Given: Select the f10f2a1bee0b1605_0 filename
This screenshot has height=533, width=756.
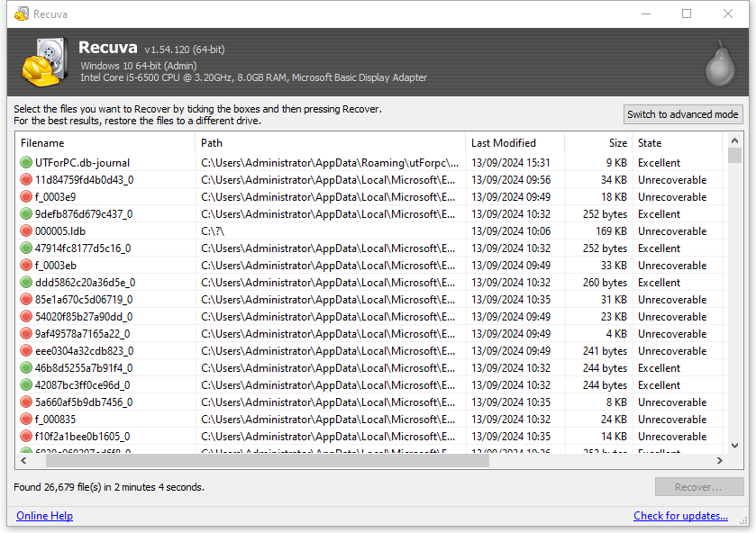Looking at the screenshot, I should click(82, 437).
